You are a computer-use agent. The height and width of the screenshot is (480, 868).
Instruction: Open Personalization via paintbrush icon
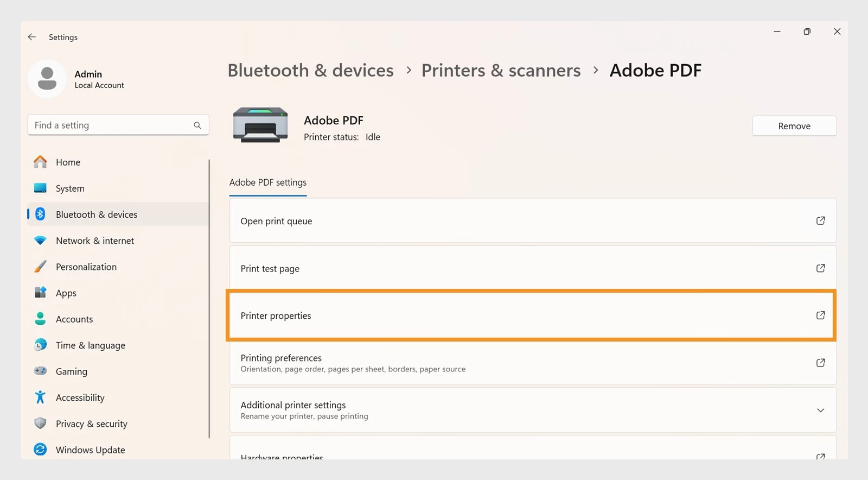(40, 266)
